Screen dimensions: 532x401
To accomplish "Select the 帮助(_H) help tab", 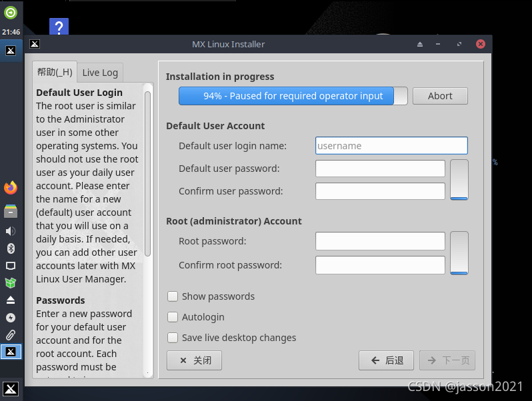I will 55,72.
